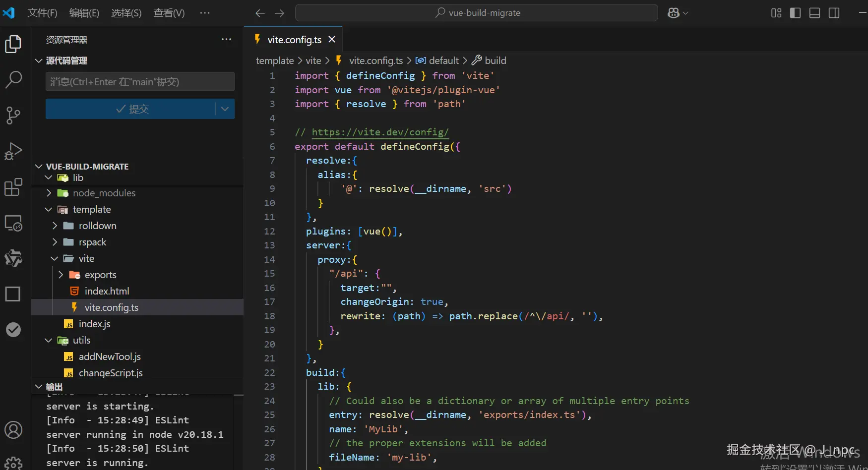Open the Run and Debug view

[13, 151]
